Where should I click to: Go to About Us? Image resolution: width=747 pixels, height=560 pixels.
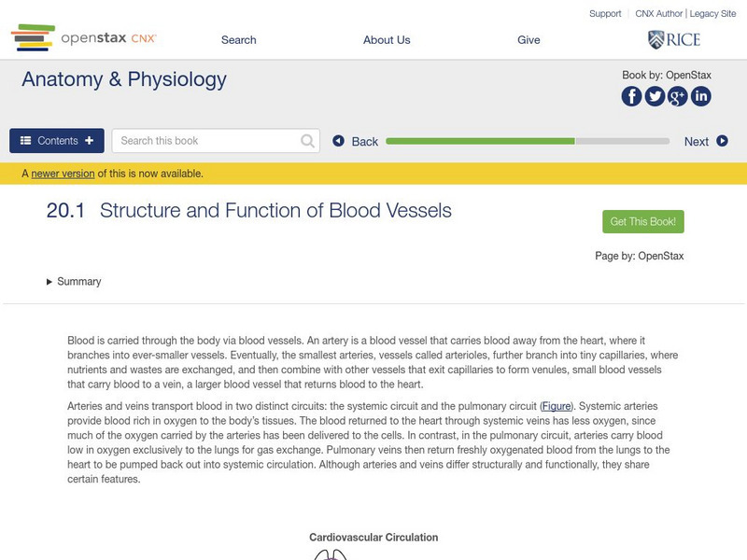[x=387, y=40]
